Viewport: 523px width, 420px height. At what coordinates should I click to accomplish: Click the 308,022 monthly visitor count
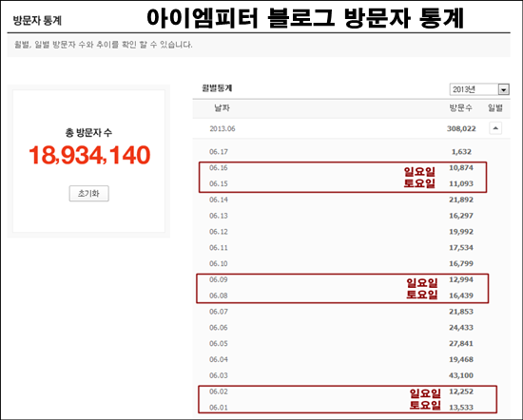[461, 128]
